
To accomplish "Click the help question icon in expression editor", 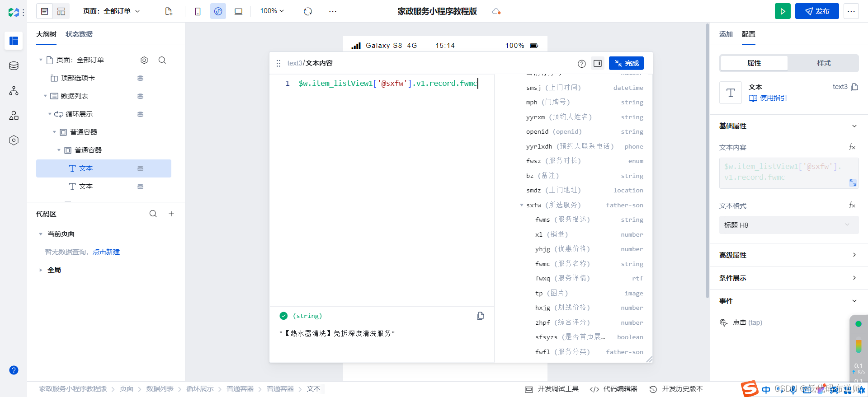I will tap(582, 64).
